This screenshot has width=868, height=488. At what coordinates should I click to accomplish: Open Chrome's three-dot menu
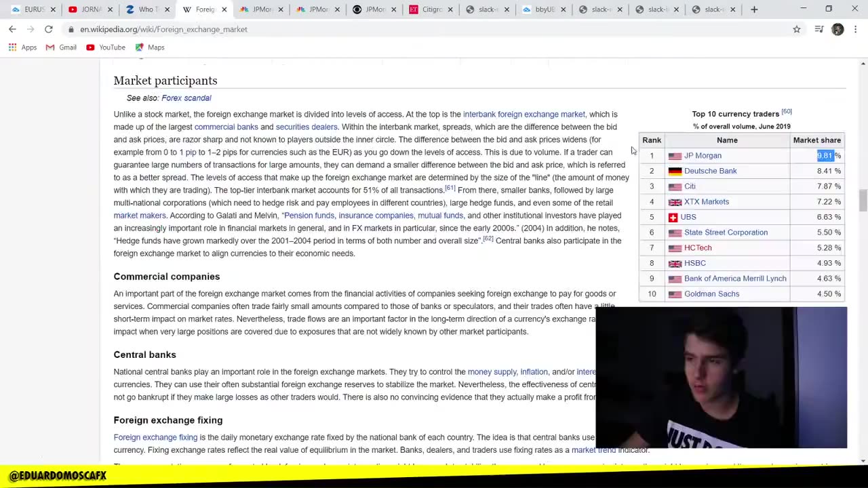point(856,29)
